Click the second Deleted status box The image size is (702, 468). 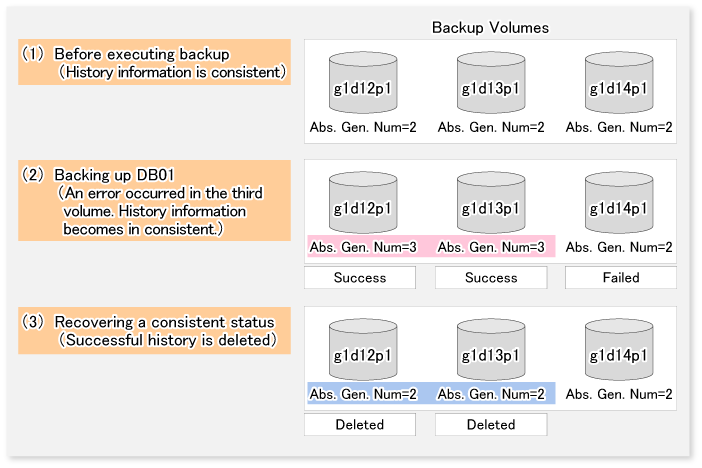[491, 424]
